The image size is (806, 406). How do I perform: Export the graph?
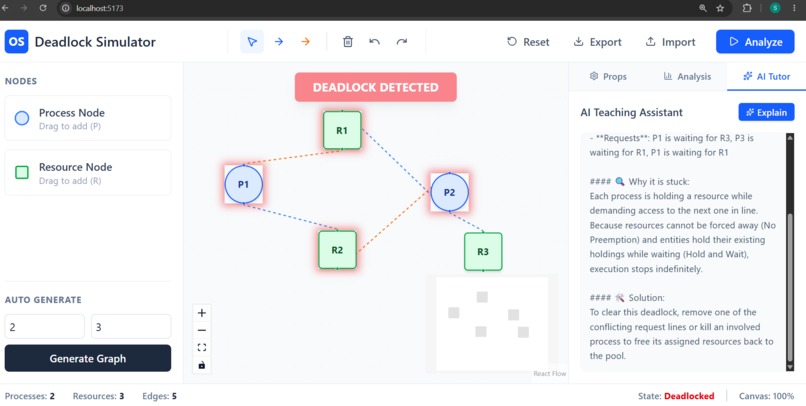click(597, 42)
